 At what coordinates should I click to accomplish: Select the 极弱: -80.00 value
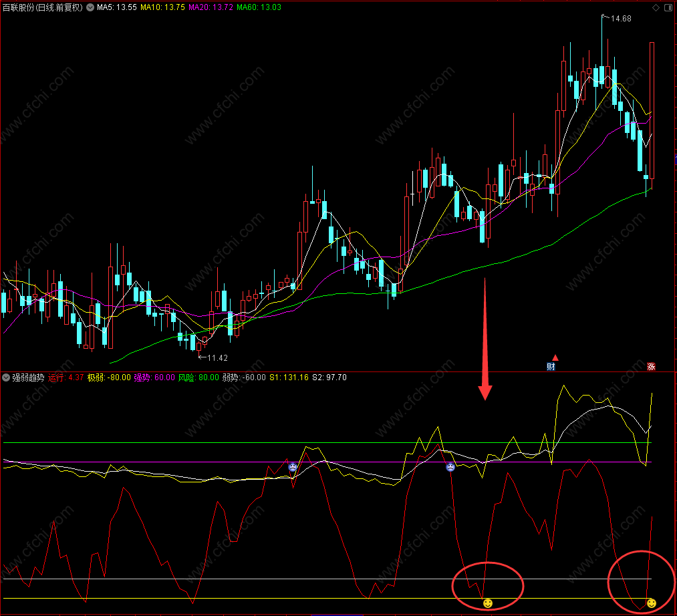[x=109, y=377]
